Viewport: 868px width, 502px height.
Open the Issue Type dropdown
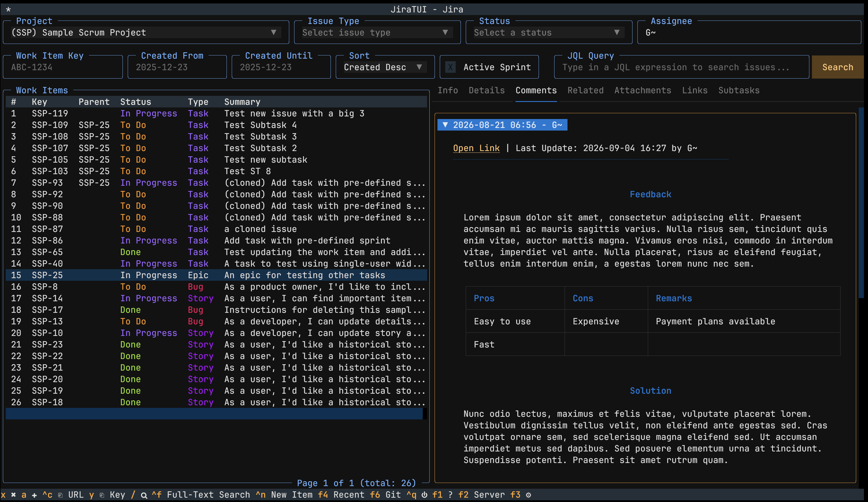coord(377,33)
